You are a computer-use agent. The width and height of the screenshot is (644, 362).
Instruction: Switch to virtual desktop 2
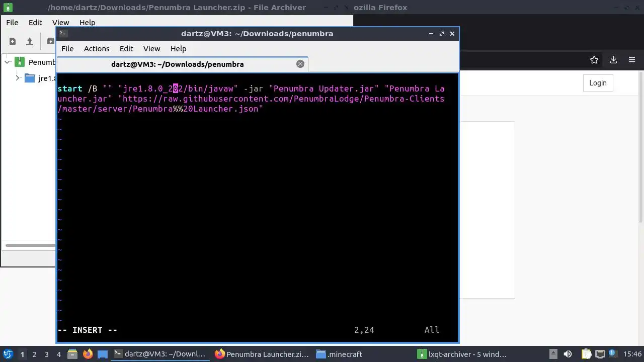point(34,354)
